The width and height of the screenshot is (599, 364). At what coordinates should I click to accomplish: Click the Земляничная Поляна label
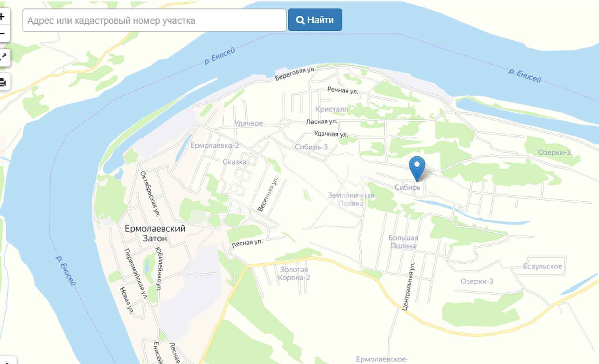tap(351, 199)
